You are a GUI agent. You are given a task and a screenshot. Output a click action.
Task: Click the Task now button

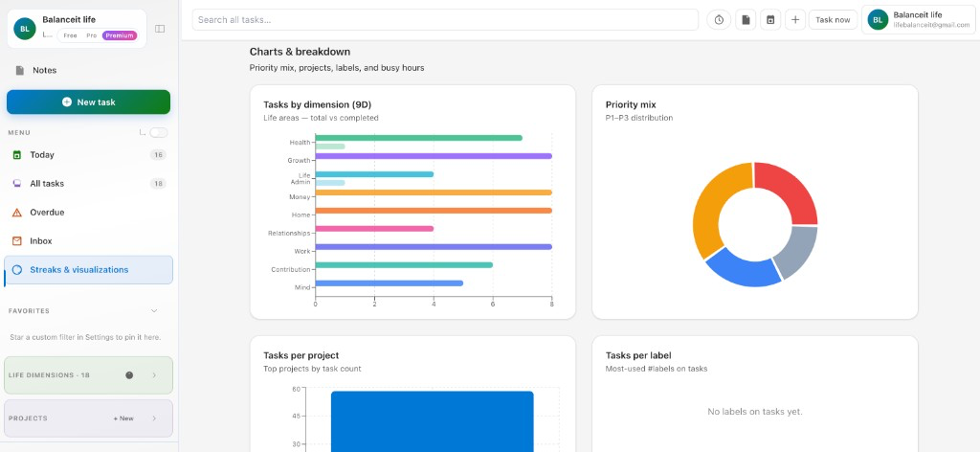coord(834,20)
